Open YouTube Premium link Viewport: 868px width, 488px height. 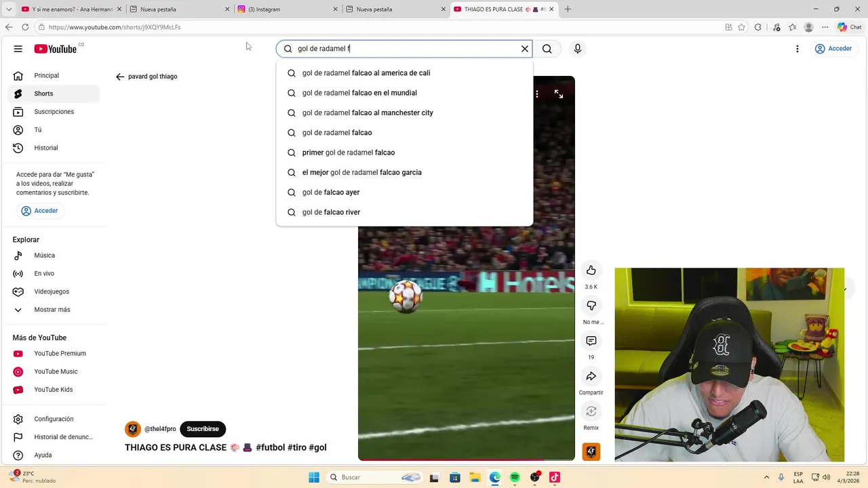[54, 353]
